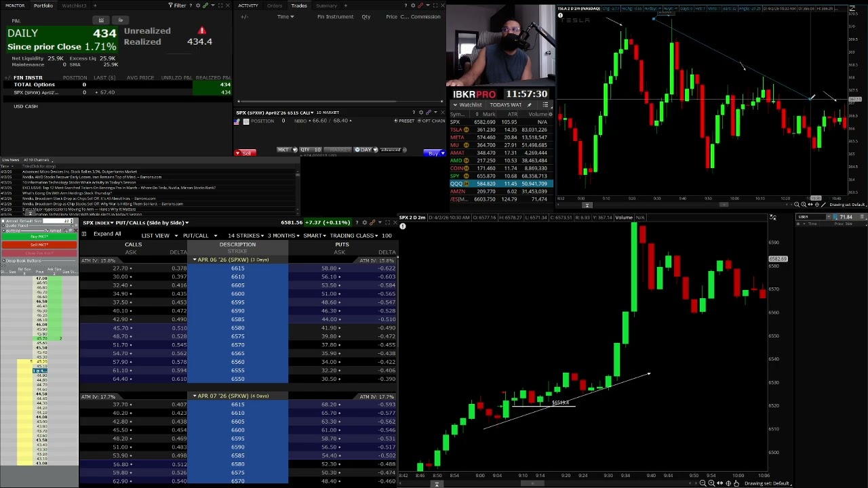Viewport: 868px width, 488px height.
Task: Click the zoom in magnifier on TSLA chart
Action: point(803,205)
